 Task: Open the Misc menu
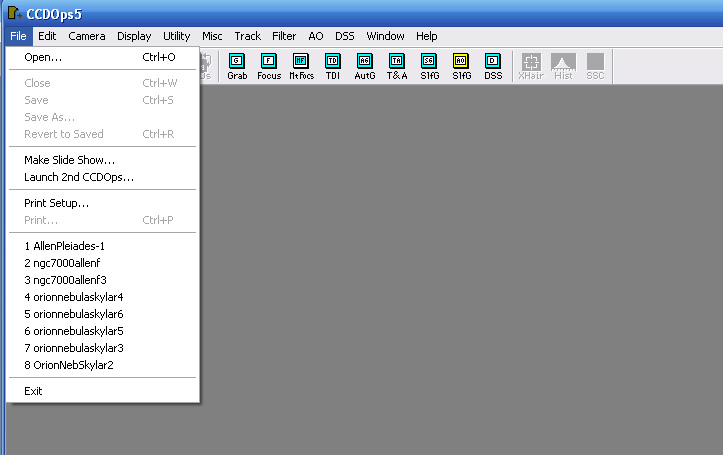(212, 36)
